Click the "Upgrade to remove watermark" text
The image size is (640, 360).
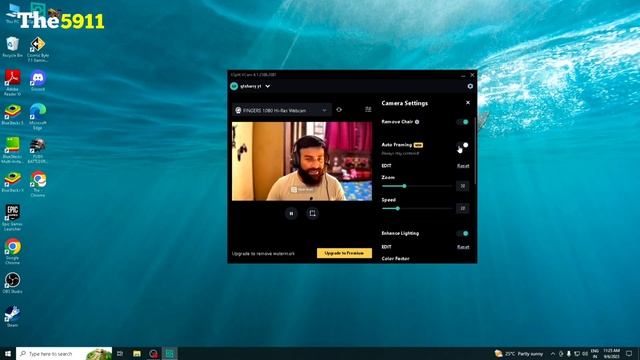(x=263, y=253)
